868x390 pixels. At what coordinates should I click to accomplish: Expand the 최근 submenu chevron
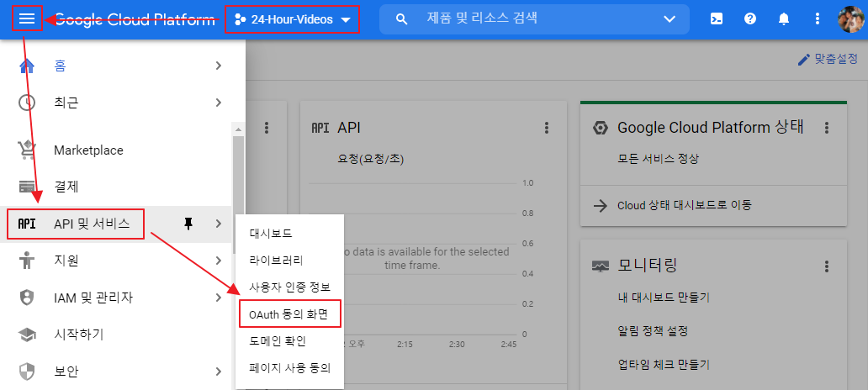219,103
